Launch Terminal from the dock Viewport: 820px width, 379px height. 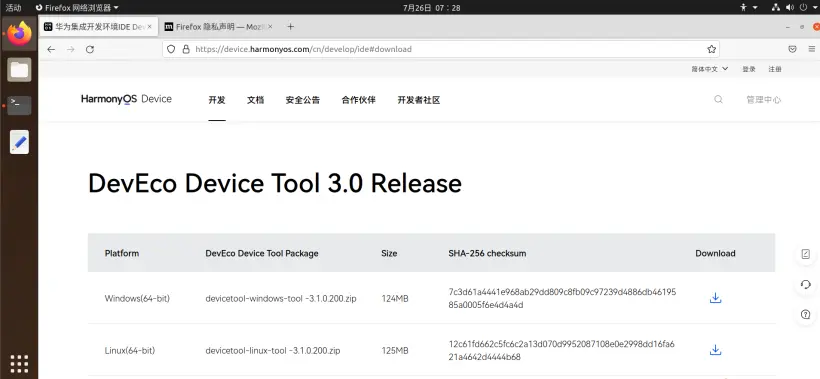pos(19,105)
